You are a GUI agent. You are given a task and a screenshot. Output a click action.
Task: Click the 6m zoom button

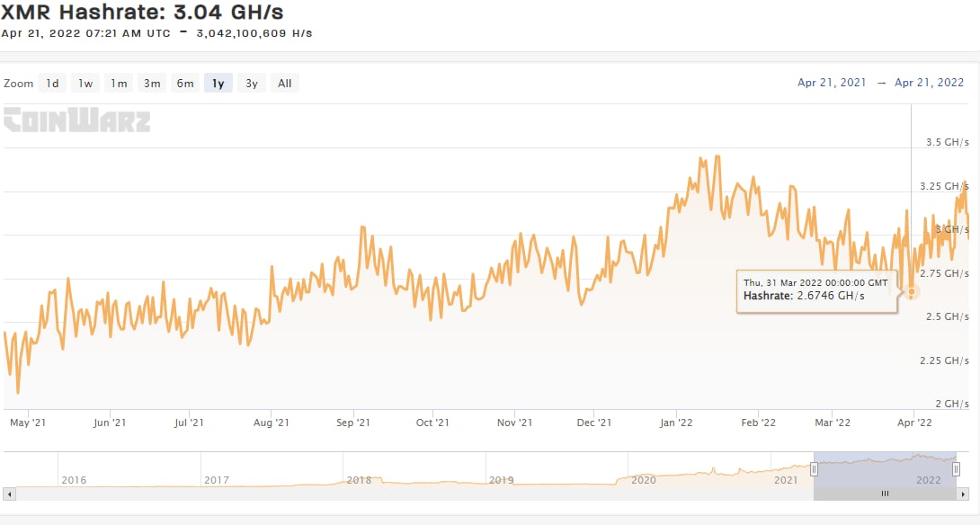point(185,84)
